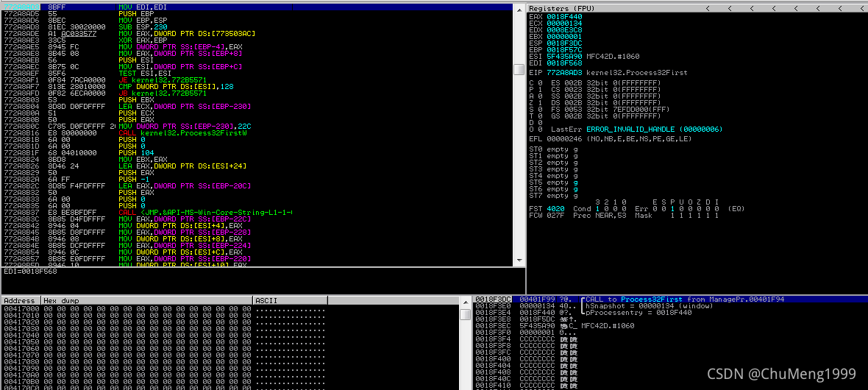
Task: Click the EDI=0018F568 info pane line
Action: point(31,272)
